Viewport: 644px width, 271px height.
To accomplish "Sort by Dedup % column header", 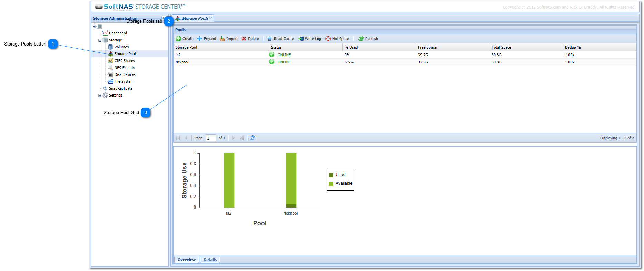I will tap(600, 47).
